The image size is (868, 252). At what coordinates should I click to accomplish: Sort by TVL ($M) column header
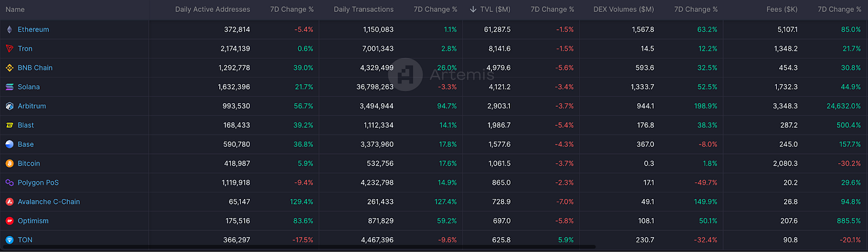pos(495,10)
